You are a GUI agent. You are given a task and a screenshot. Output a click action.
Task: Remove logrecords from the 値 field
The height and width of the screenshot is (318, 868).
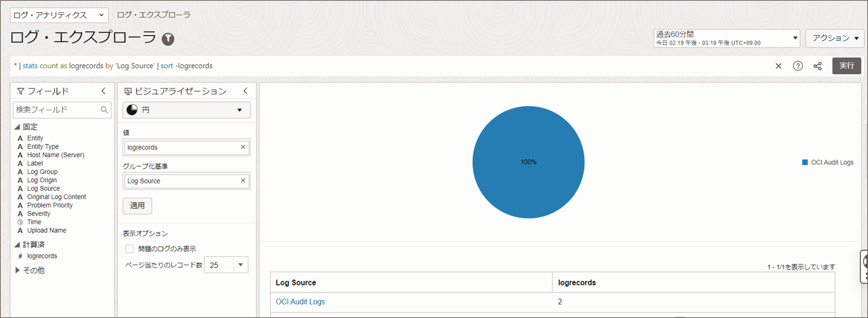click(x=243, y=147)
